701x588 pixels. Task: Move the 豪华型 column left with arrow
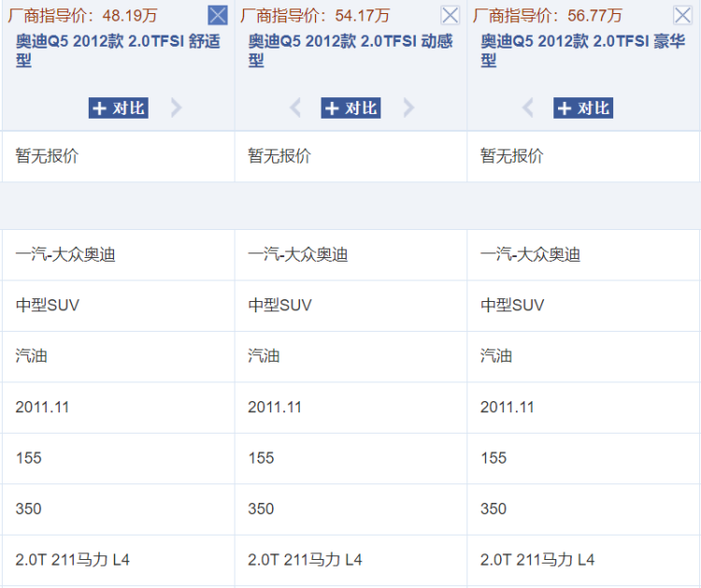[527, 108]
